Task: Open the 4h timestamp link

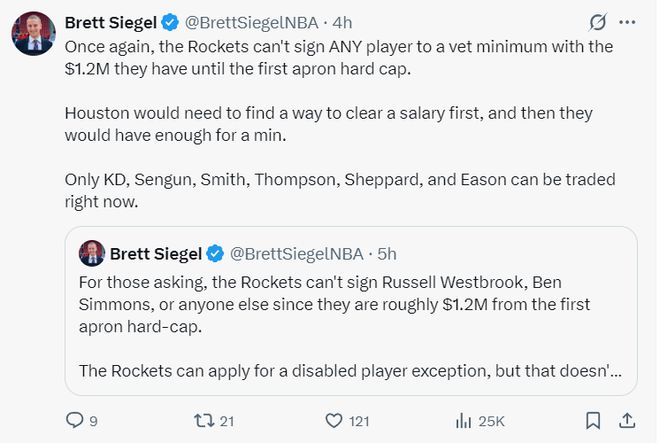Action: click(342, 22)
